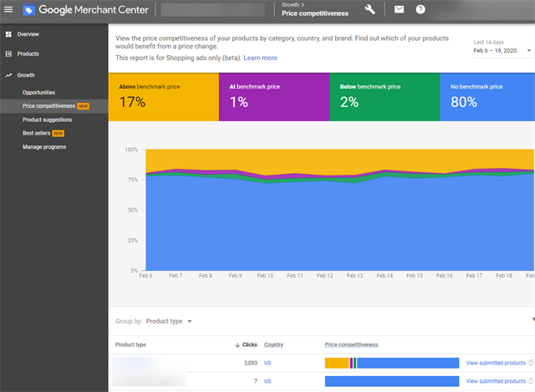This screenshot has width=535, height=392.
Task: View submitted products for 3,093 clicks row
Action: [496, 363]
